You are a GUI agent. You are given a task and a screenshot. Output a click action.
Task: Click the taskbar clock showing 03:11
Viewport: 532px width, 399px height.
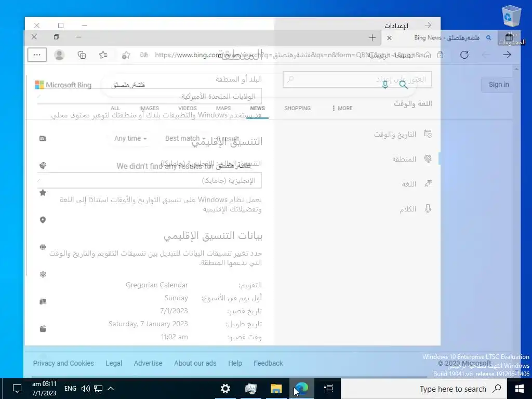point(44,389)
